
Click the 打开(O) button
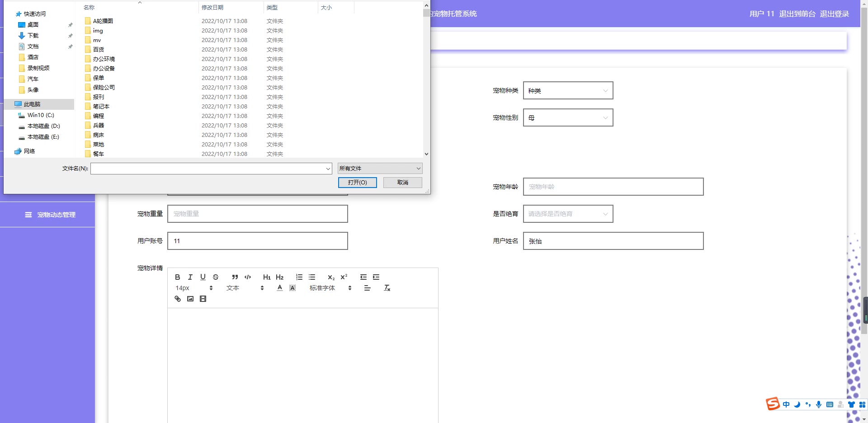point(357,183)
